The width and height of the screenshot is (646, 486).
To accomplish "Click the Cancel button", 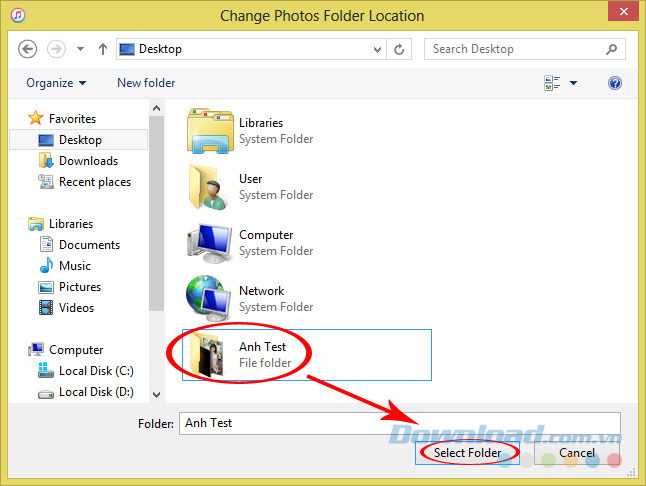I will click(x=577, y=453).
